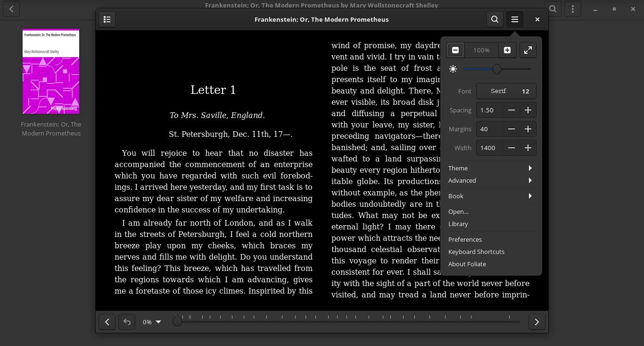
Task: Click the brightness sun icon
Action: [x=453, y=69]
